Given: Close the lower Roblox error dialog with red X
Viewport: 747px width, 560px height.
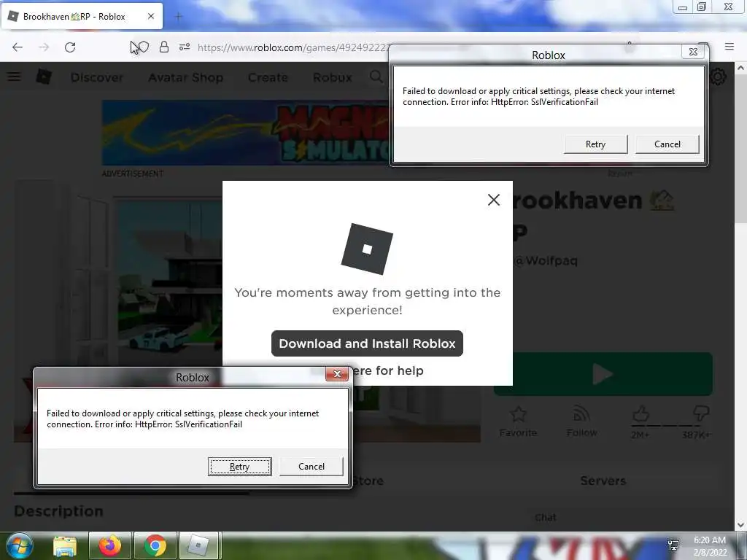Looking at the screenshot, I should coord(337,374).
